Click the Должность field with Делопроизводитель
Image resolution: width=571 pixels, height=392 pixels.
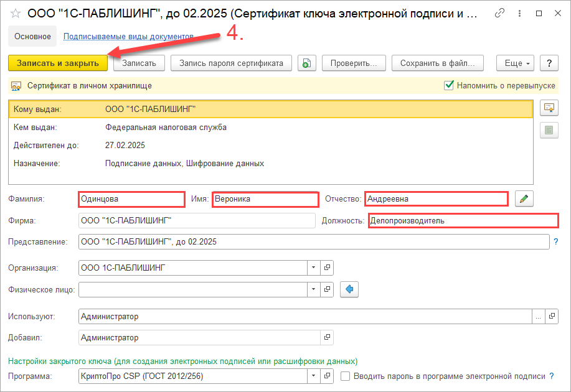[463, 220]
